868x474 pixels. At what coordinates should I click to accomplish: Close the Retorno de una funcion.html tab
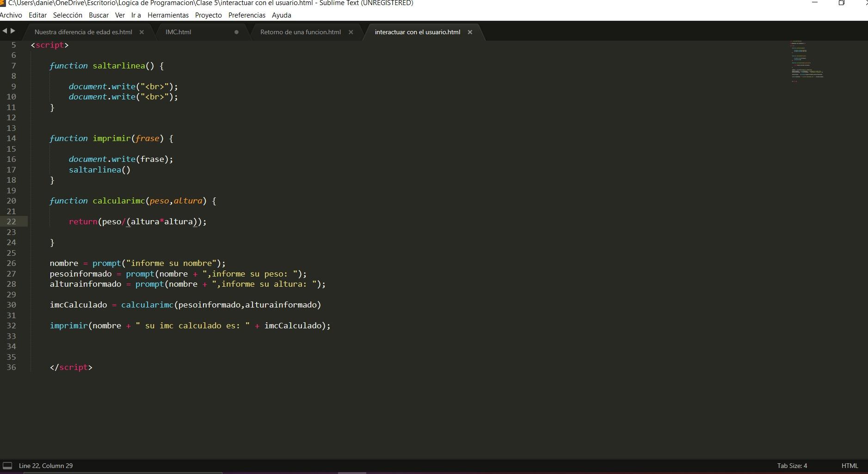point(351,32)
